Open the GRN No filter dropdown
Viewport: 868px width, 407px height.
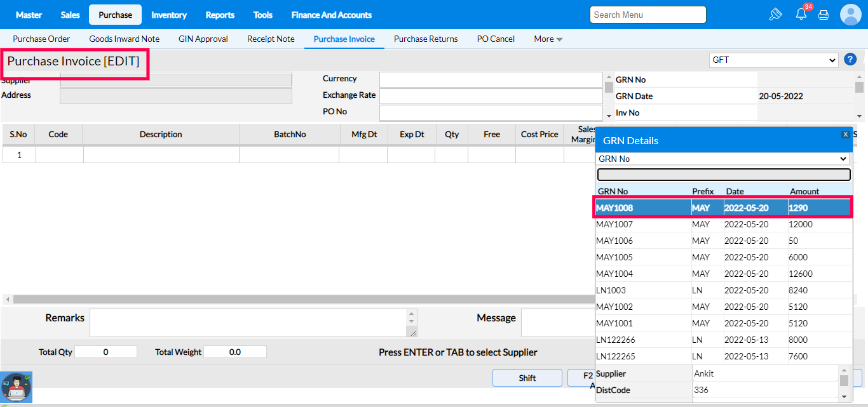723,159
